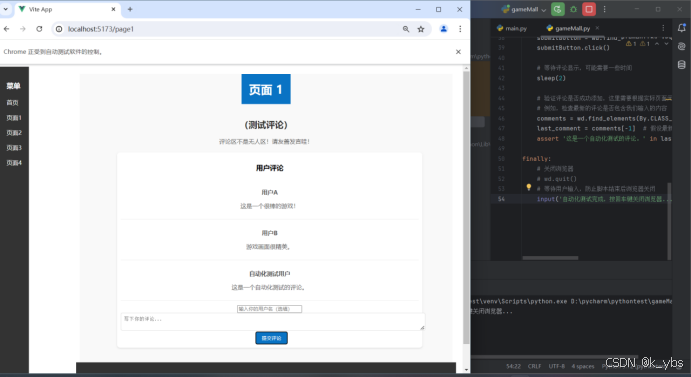Click the comment textarea
The width and height of the screenshot is (691, 377).
[x=273, y=321]
